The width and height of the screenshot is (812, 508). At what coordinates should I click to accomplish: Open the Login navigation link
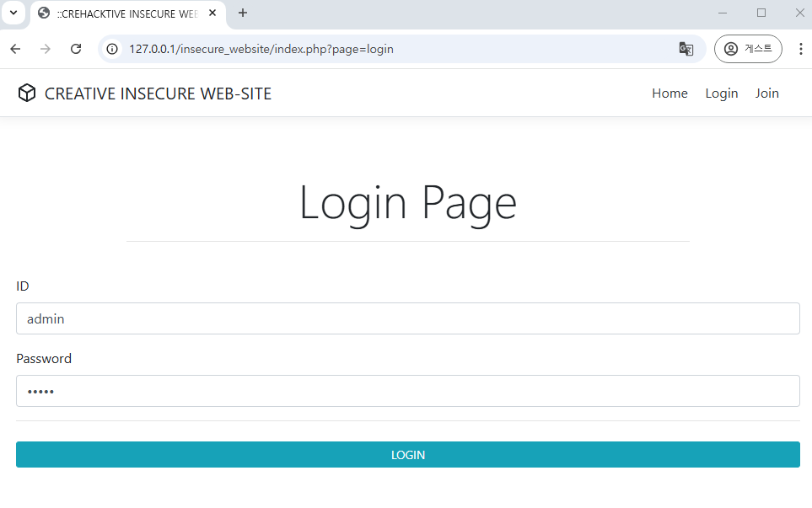pyautogui.click(x=722, y=94)
